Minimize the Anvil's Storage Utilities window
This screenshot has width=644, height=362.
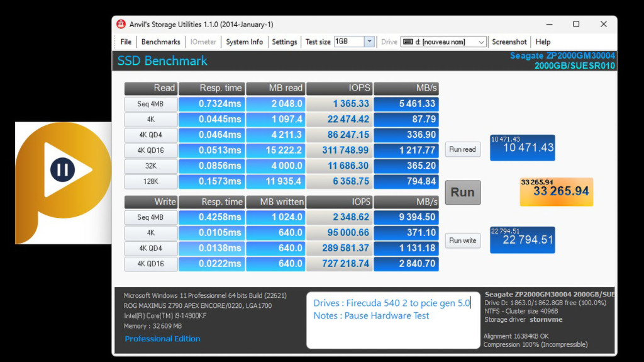pyautogui.click(x=549, y=25)
